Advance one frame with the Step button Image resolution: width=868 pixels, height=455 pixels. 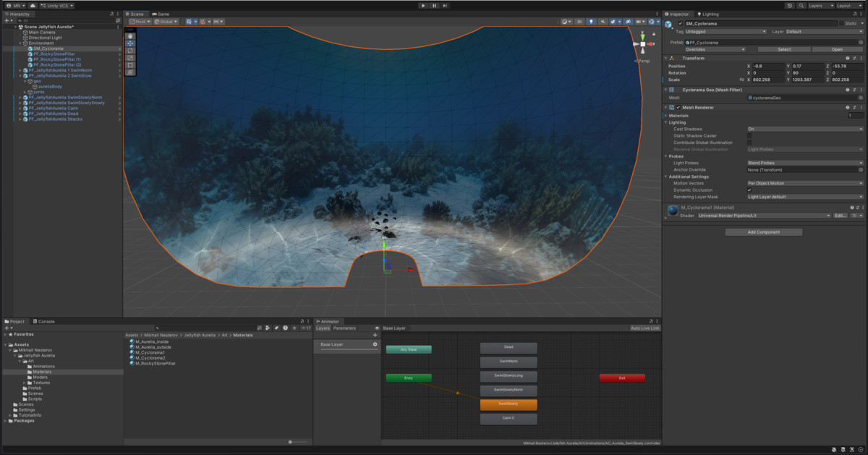(x=445, y=5)
